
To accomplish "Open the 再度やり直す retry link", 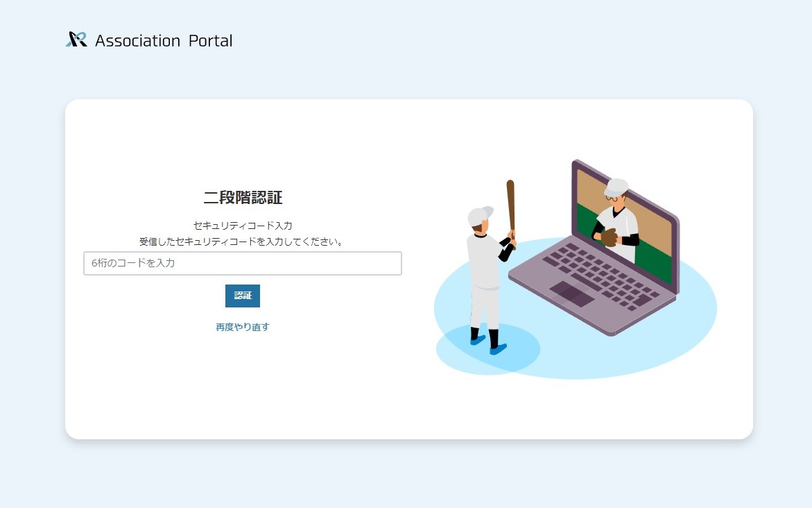I will click(242, 326).
